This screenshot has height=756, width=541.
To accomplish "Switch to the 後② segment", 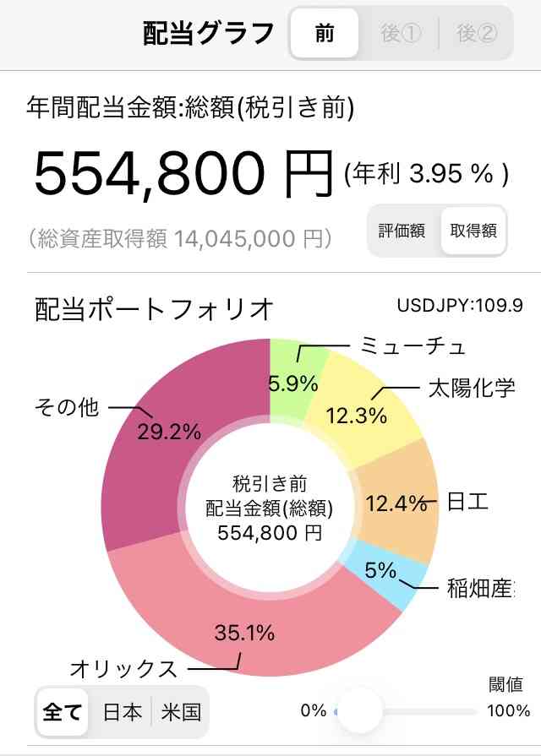I will 476,34.
